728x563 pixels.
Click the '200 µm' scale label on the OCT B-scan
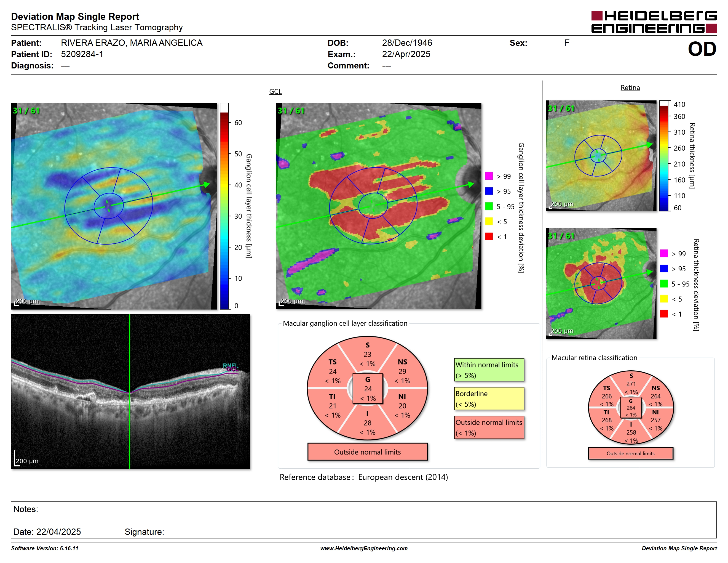[x=27, y=461]
